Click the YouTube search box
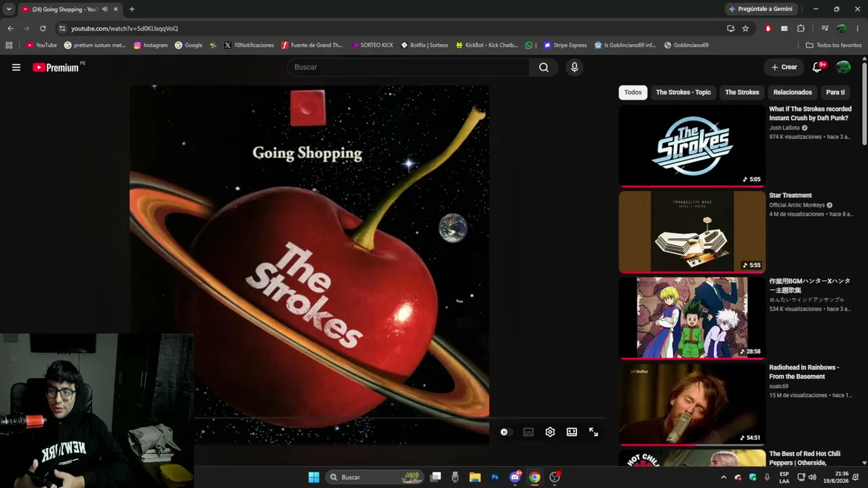Image resolution: width=868 pixels, height=488 pixels. pos(408,67)
